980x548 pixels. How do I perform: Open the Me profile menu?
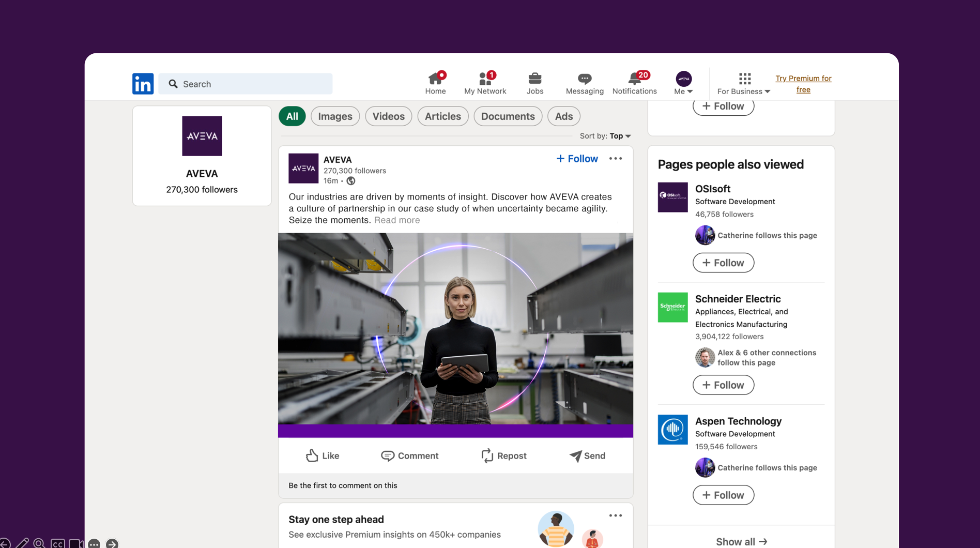click(x=683, y=83)
